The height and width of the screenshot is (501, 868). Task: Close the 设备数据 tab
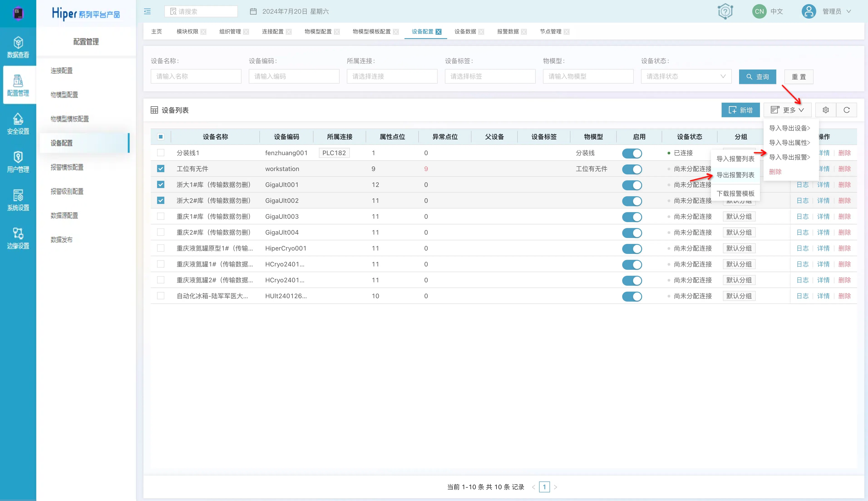(481, 32)
